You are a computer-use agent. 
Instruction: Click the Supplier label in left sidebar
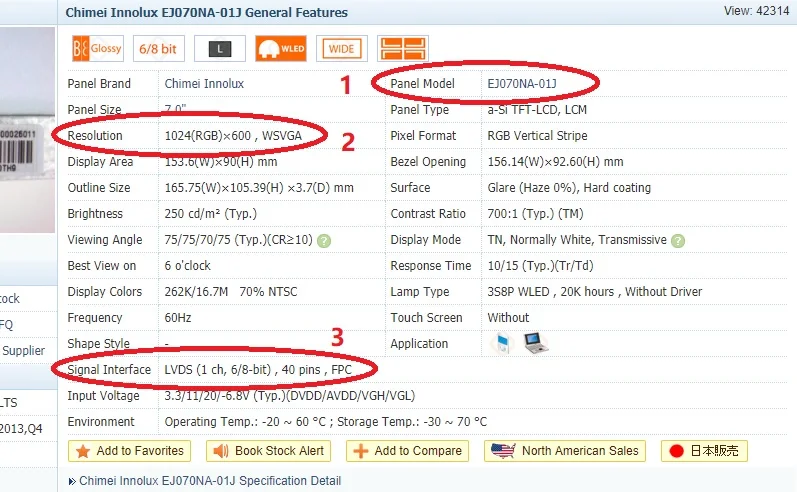[23, 351]
